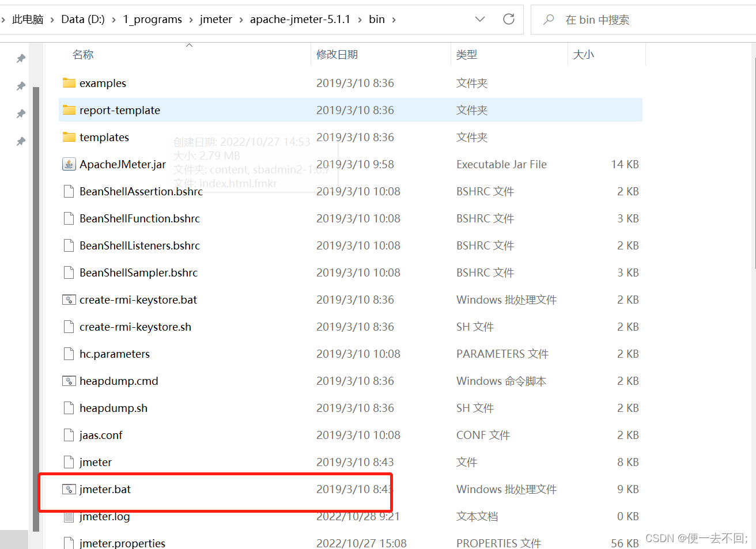
Task: Click the jaas.conf file icon
Action: pos(69,435)
